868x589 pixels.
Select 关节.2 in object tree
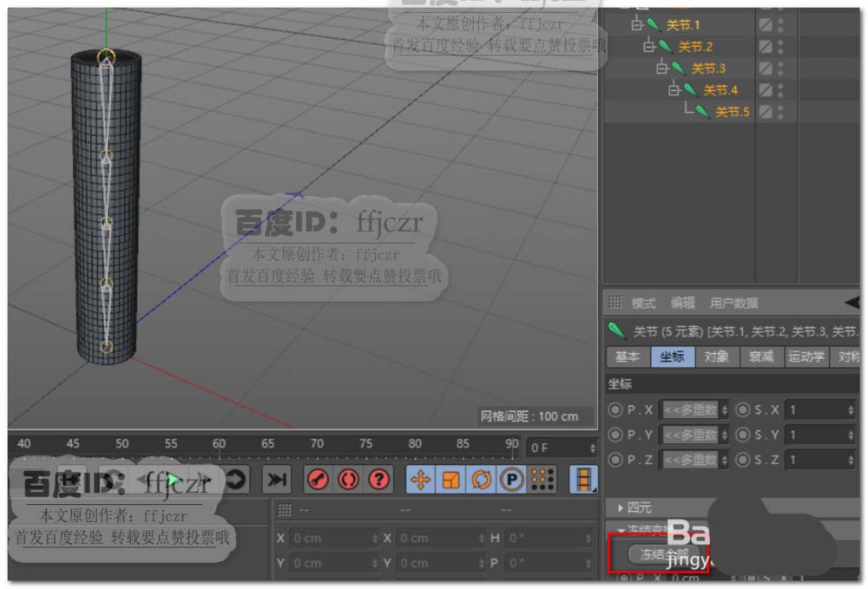coord(695,47)
